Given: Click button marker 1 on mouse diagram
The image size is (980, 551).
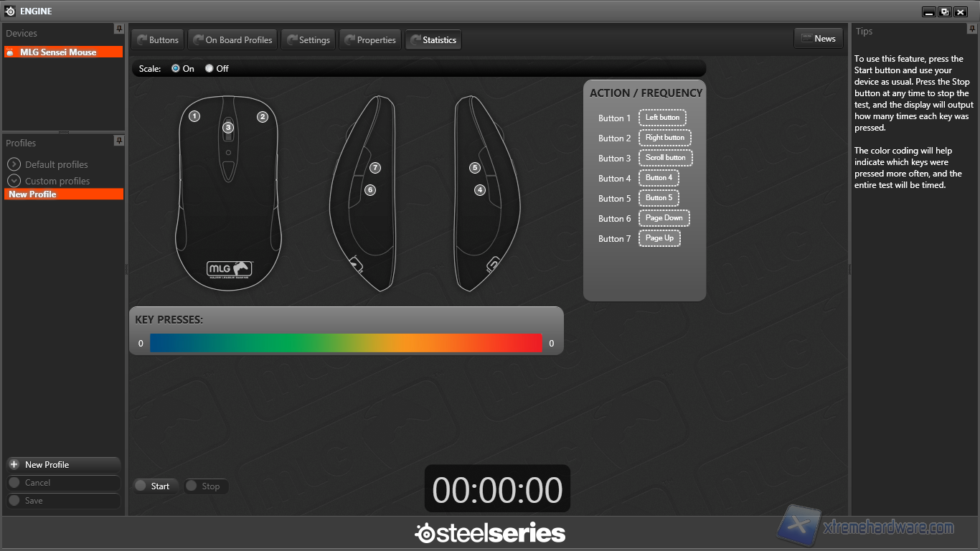Looking at the screenshot, I should [194, 116].
